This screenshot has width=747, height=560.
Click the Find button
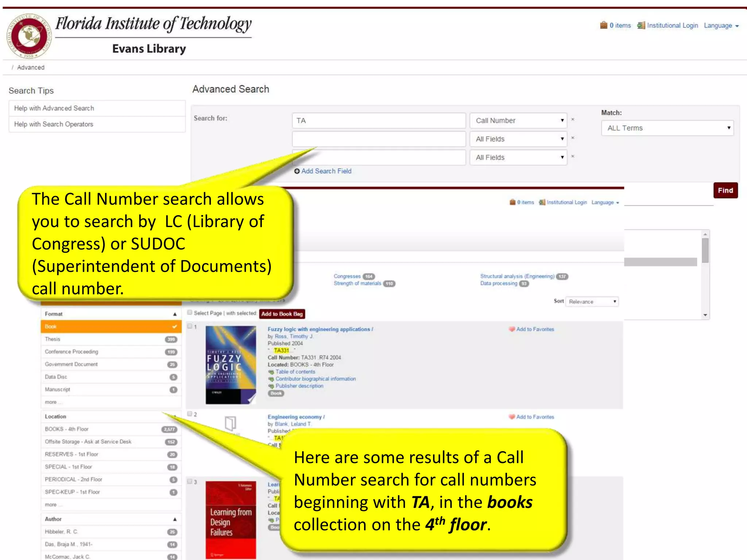click(x=725, y=190)
